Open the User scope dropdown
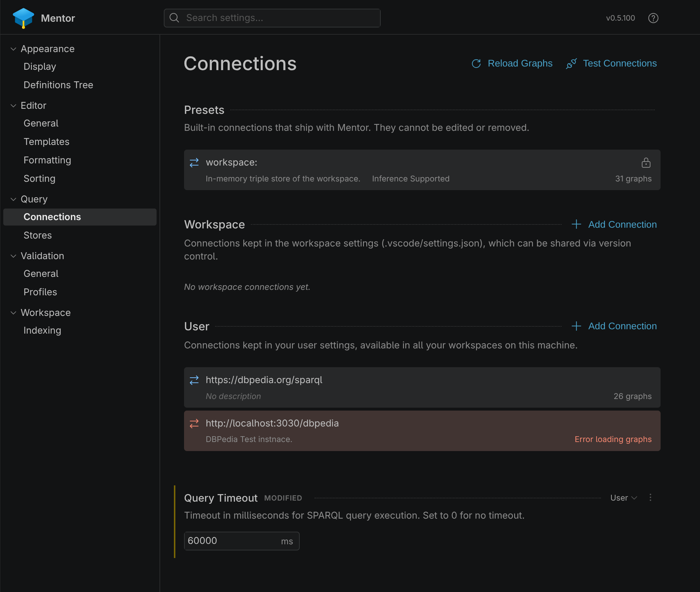This screenshot has height=592, width=700. [624, 498]
